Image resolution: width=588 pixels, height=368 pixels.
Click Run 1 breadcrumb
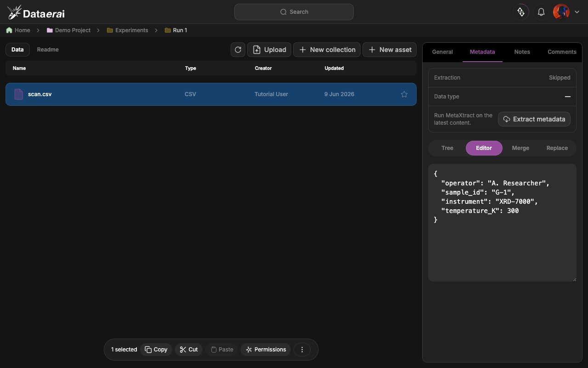(180, 30)
